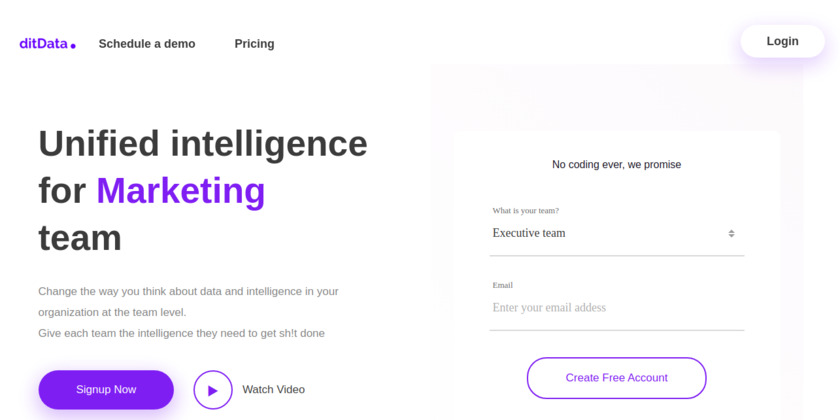Screen dimensions: 840x420
Task: Click the ditData logo
Action: (x=47, y=43)
